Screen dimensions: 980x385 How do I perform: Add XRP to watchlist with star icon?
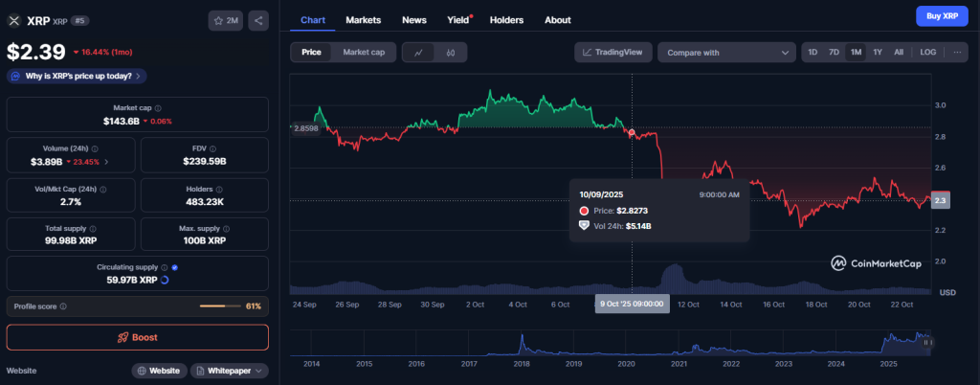click(225, 19)
